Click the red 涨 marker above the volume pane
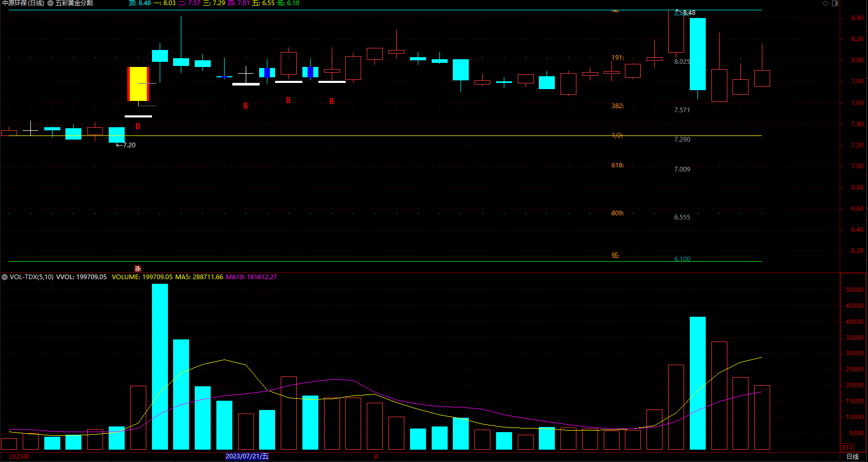 click(138, 269)
